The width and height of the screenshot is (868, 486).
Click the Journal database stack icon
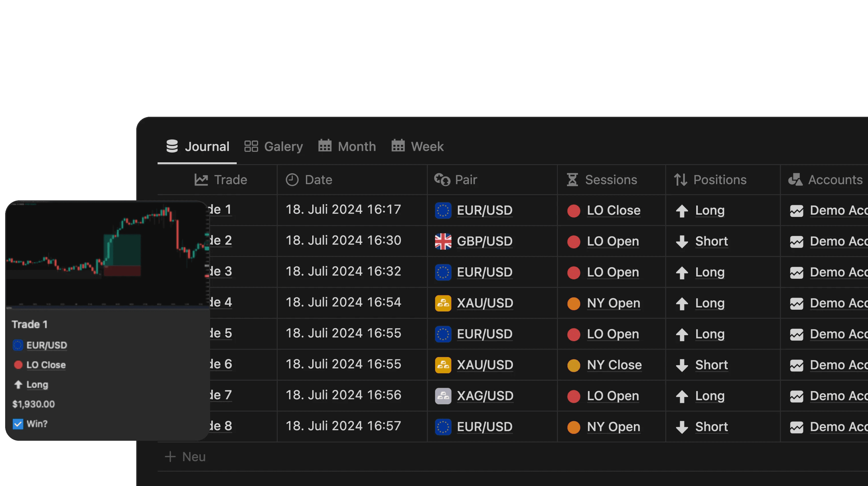pos(172,146)
